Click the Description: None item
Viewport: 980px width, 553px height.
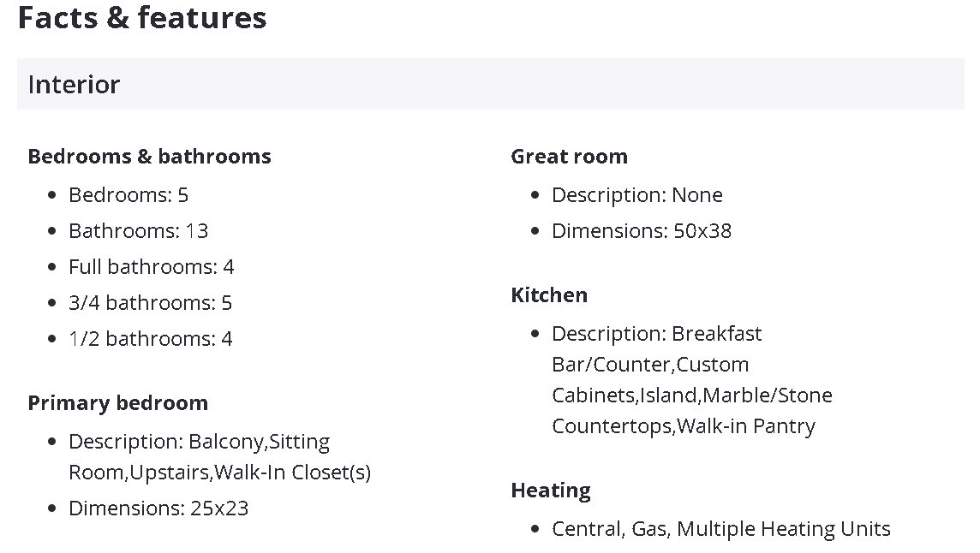click(x=636, y=195)
